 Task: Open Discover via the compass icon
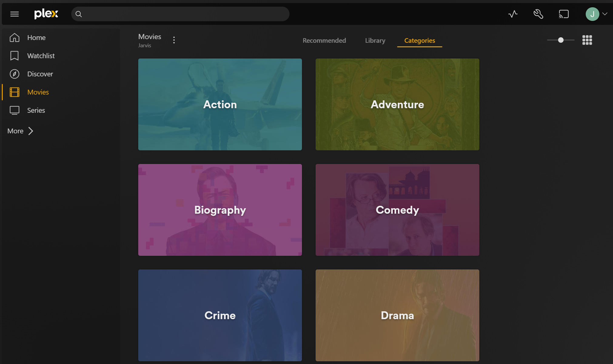click(14, 74)
